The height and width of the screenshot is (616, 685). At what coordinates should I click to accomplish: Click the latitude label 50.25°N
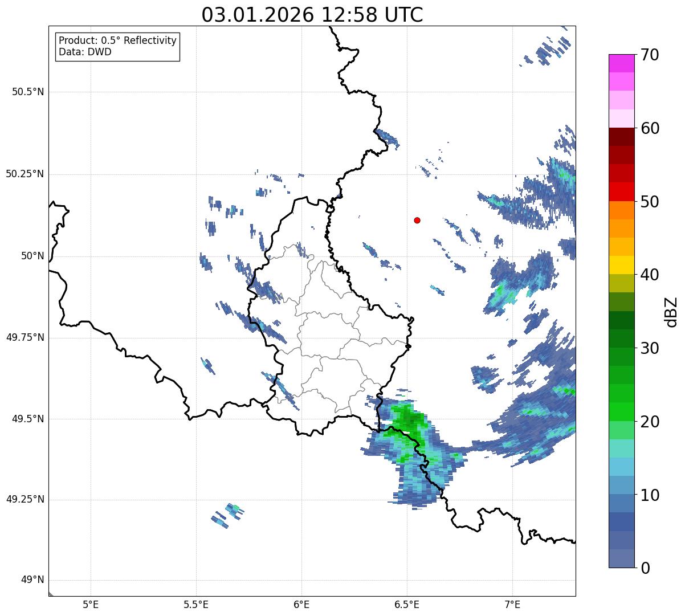[x=25, y=174]
